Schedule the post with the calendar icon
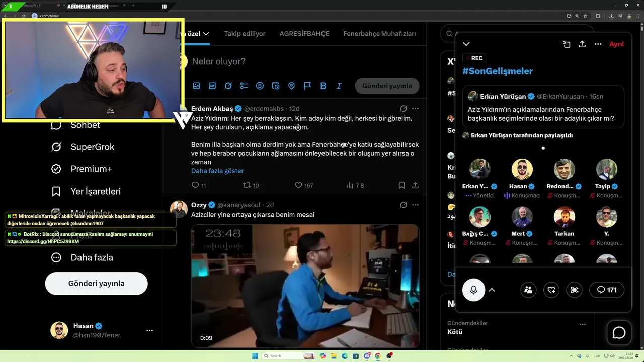 click(x=276, y=86)
